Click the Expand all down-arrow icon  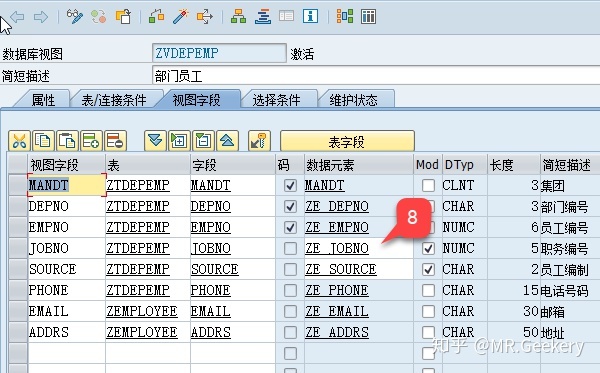tap(155, 141)
